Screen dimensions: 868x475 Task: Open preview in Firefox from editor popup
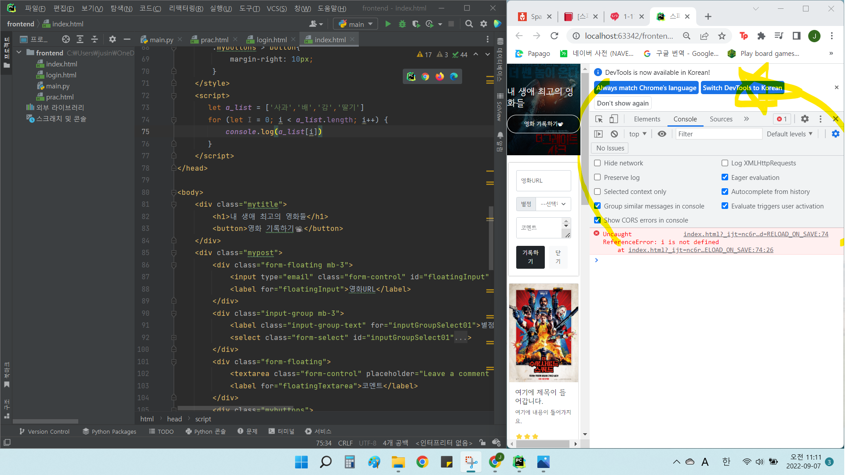click(x=440, y=77)
